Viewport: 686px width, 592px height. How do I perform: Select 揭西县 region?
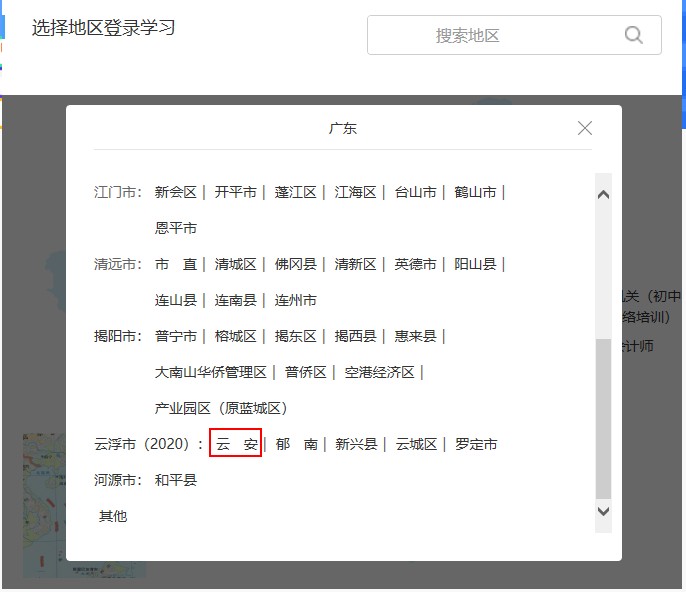point(355,336)
